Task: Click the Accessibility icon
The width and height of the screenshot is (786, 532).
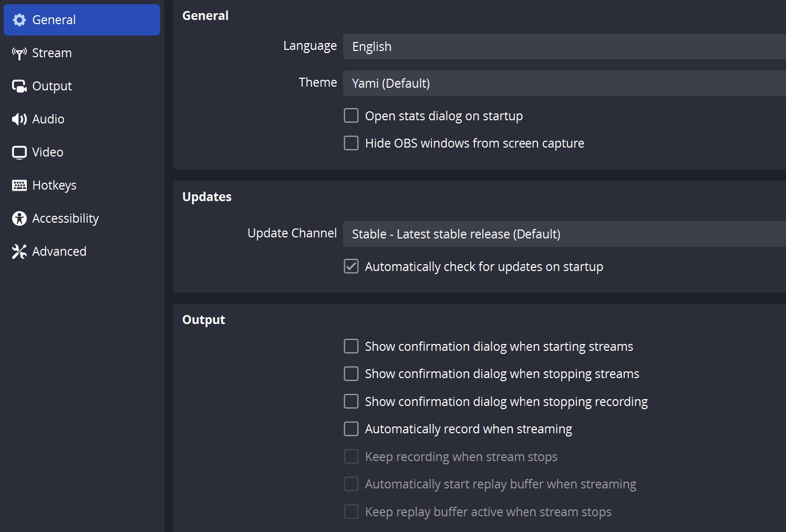Action: tap(19, 218)
